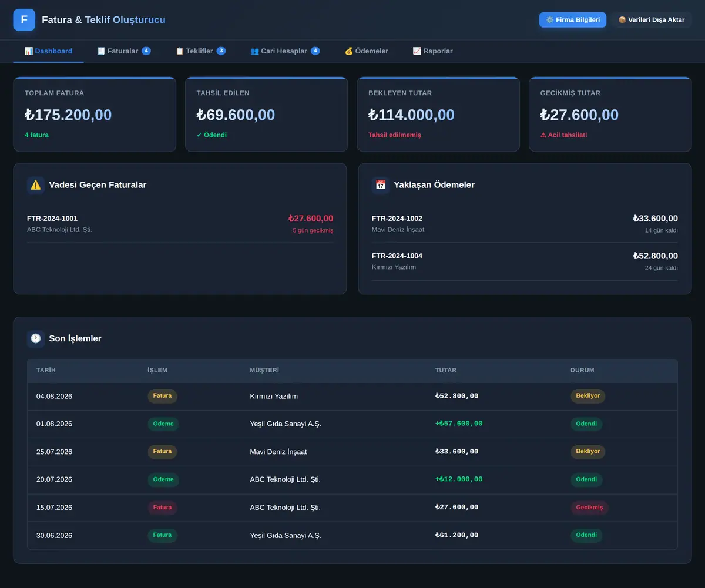This screenshot has height=588, width=705.
Task: Open Firma Bilgileri settings
Action: pyautogui.click(x=573, y=20)
